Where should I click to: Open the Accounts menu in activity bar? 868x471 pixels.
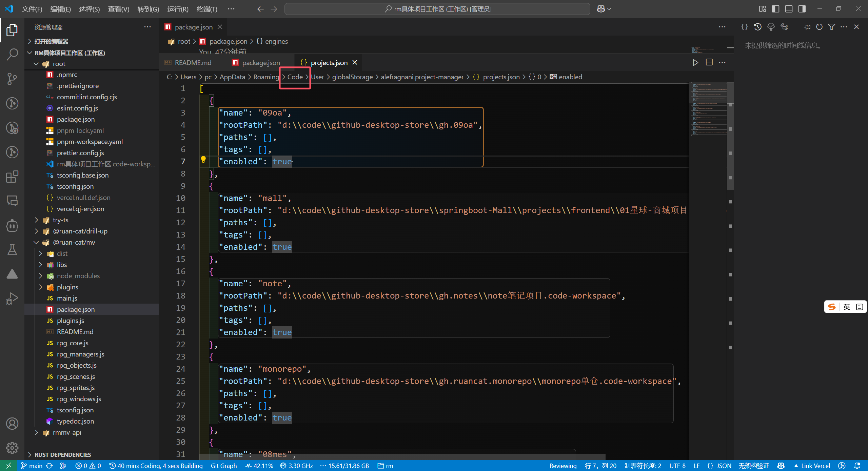coord(12,424)
